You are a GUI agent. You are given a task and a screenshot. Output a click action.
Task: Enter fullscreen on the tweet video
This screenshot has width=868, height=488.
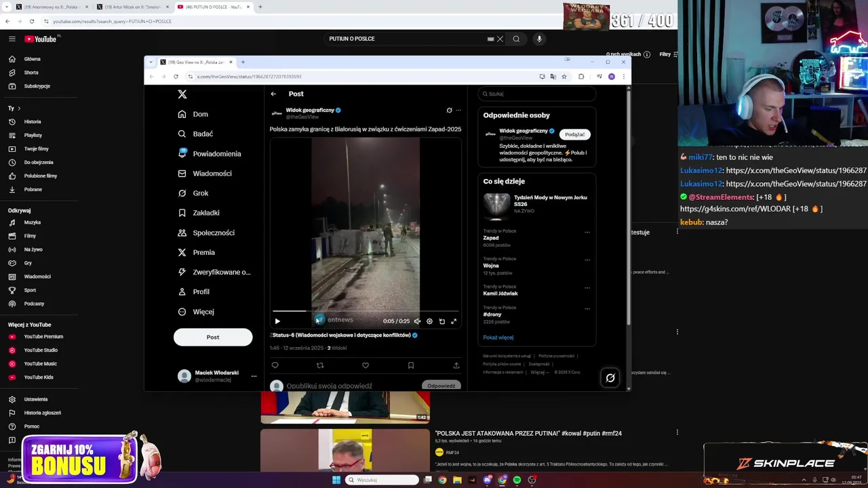[454, 321]
